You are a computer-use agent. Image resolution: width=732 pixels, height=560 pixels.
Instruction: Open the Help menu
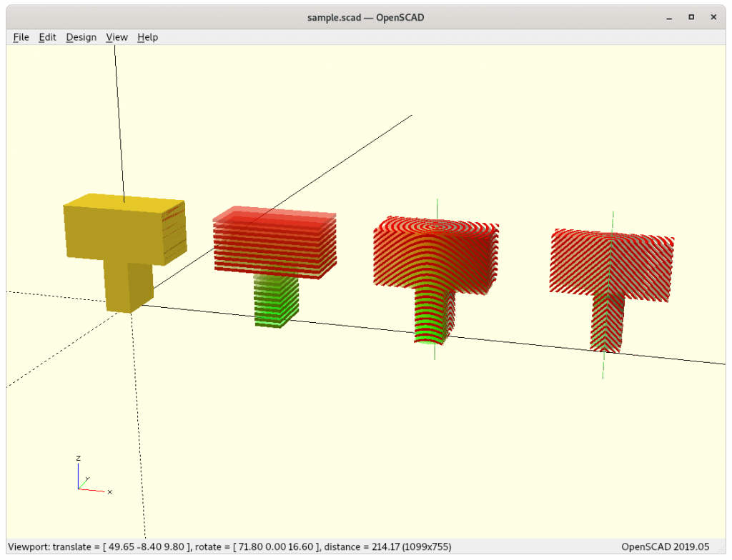point(147,37)
